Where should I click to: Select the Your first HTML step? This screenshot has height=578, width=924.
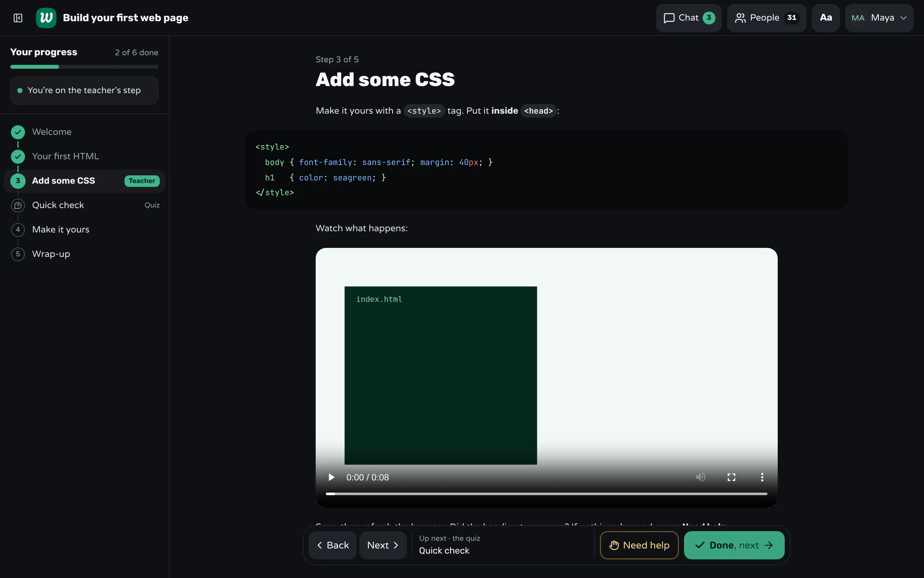pos(84,156)
